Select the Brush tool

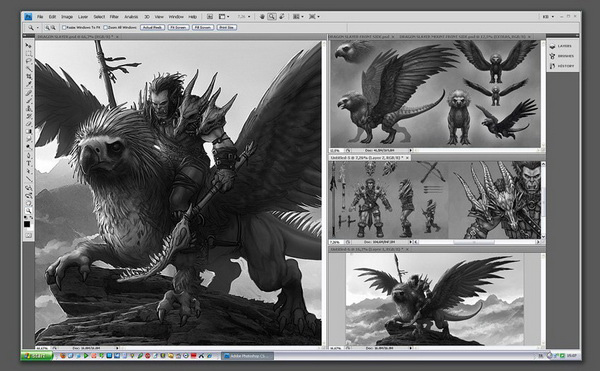28,101
